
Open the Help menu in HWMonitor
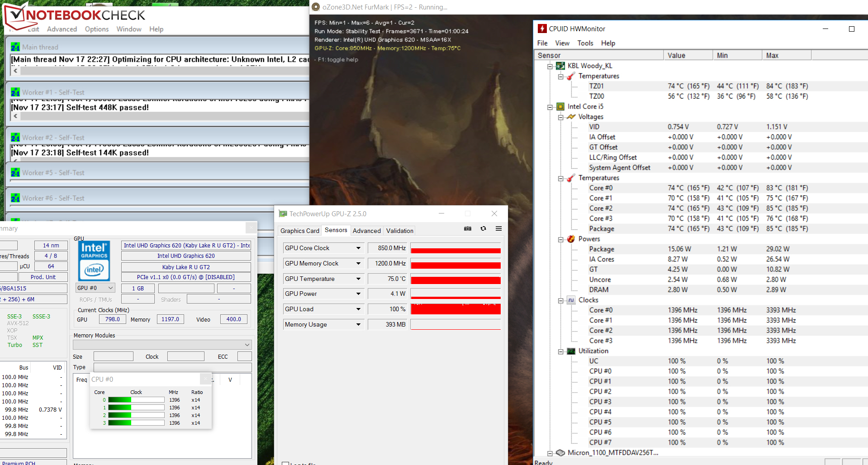(x=608, y=43)
